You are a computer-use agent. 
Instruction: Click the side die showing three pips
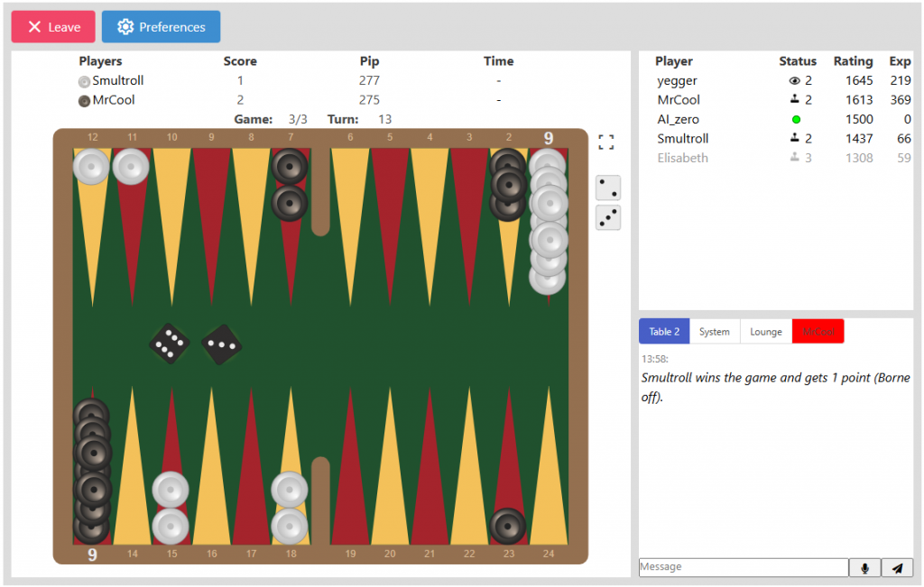[607, 217]
